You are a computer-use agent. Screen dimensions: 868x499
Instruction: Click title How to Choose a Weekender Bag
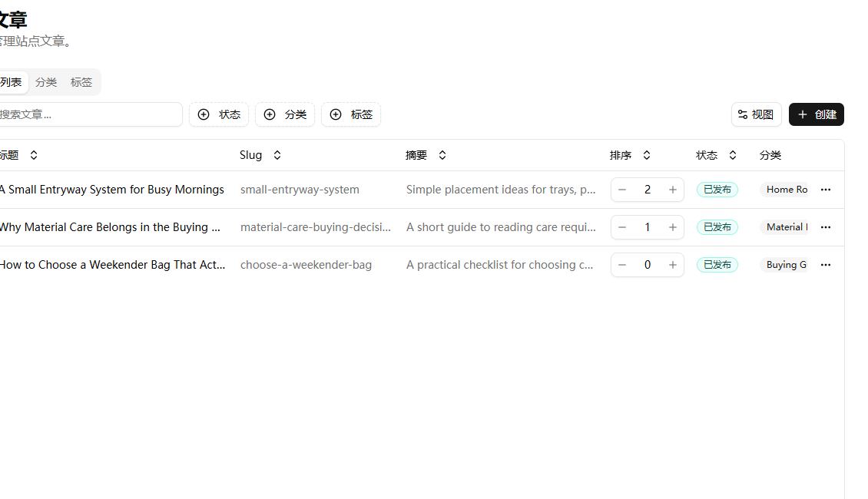coord(112,265)
